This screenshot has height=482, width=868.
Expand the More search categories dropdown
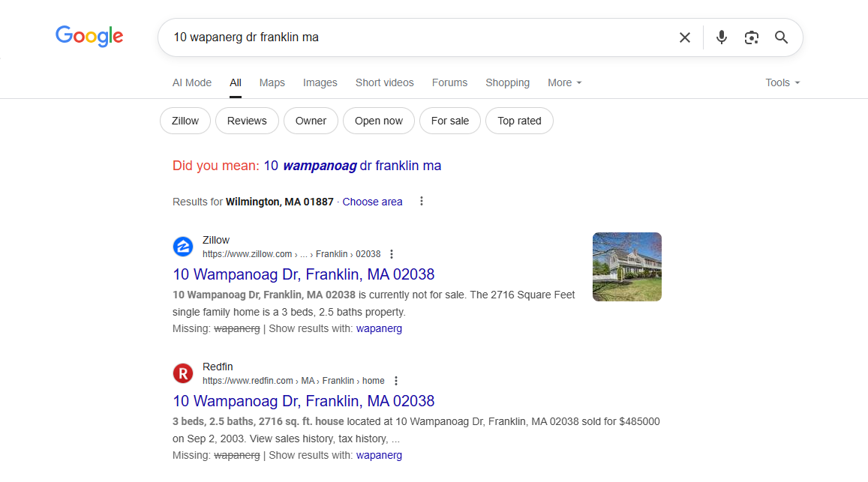point(564,82)
